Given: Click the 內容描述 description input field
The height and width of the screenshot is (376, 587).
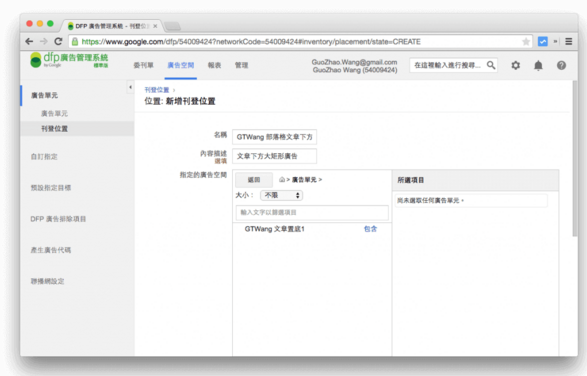Looking at the screenshot, I should pos(274,156).
